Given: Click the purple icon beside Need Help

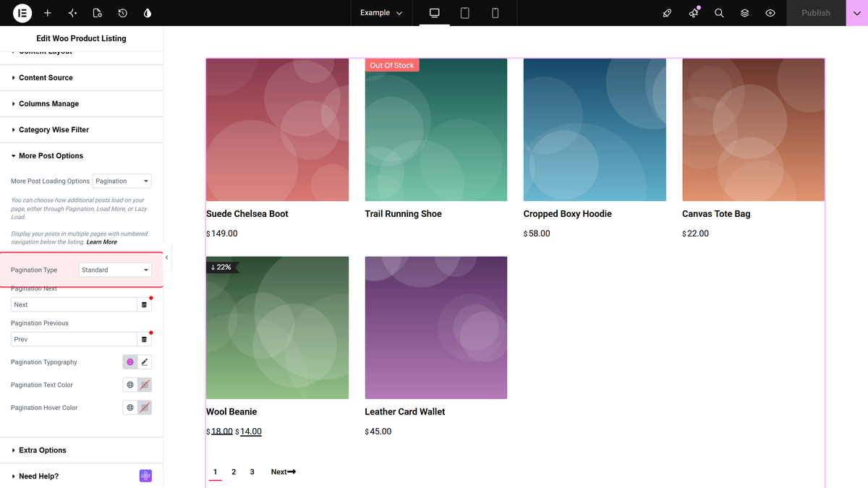Looking at the screenshot, I should tap(146, 476).
